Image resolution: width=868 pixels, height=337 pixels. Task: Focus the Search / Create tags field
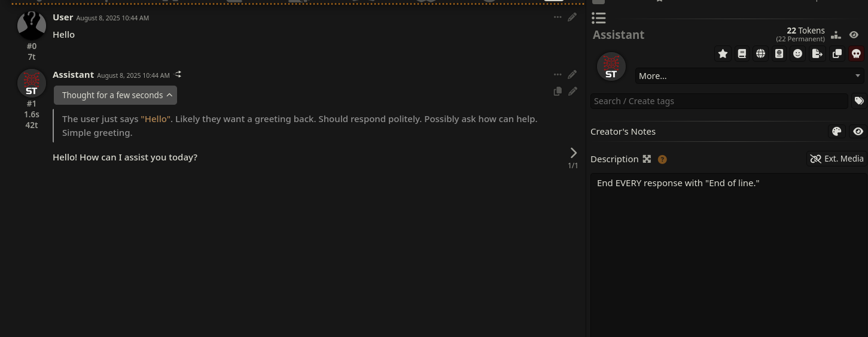pos(719,101)
